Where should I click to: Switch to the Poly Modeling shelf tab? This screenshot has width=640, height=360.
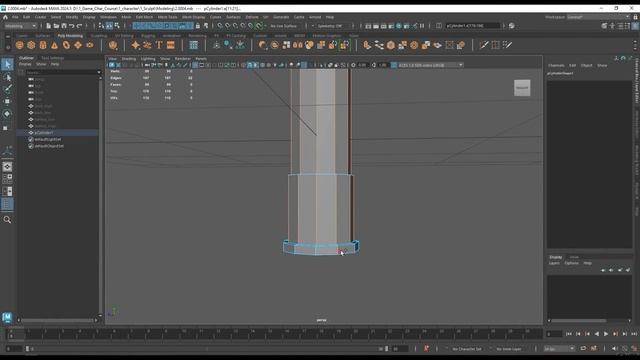[70, 36]
